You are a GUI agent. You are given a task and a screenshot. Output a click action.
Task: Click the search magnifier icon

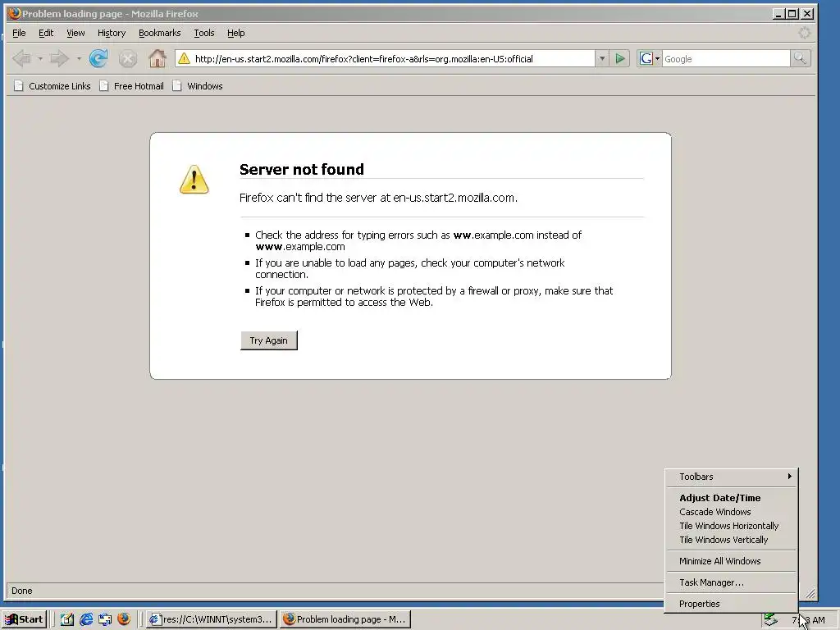[x=800, y=58]
